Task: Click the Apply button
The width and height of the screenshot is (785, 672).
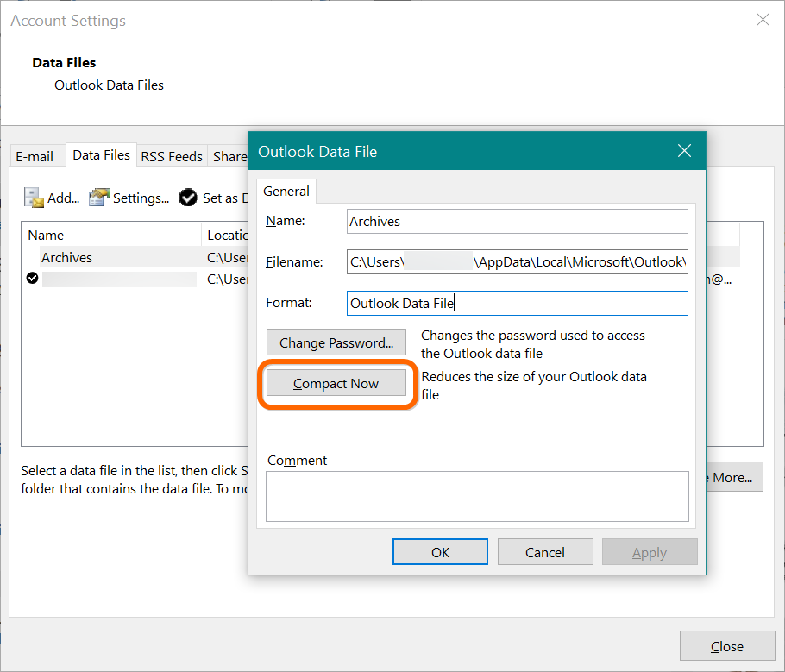Action: [650, 552]
